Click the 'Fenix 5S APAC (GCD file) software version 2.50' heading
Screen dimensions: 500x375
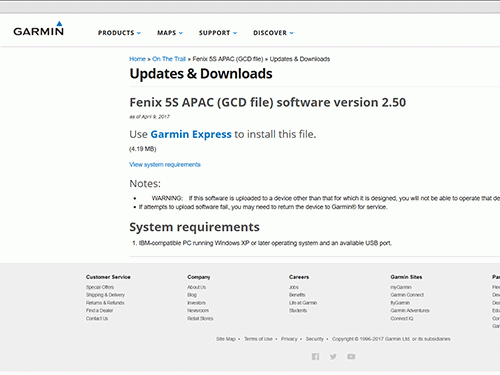pyautogui.click(x=268, y=102)
